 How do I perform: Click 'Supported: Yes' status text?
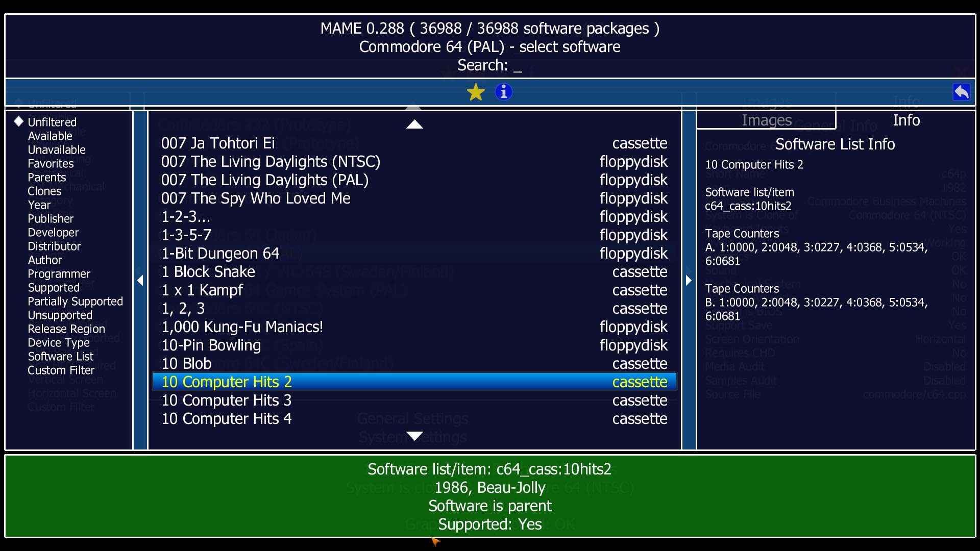tap(490, 524)
